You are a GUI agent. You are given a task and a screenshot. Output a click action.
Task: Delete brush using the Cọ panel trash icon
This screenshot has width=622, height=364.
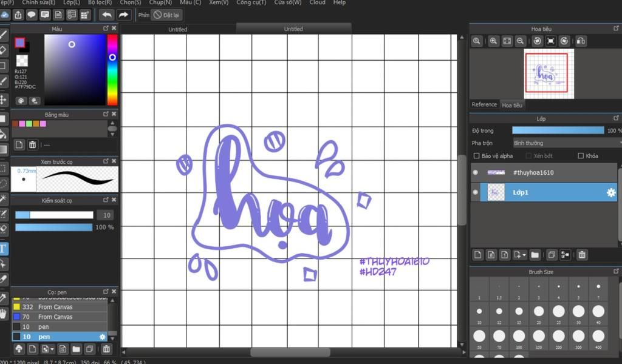pos(106,349)
